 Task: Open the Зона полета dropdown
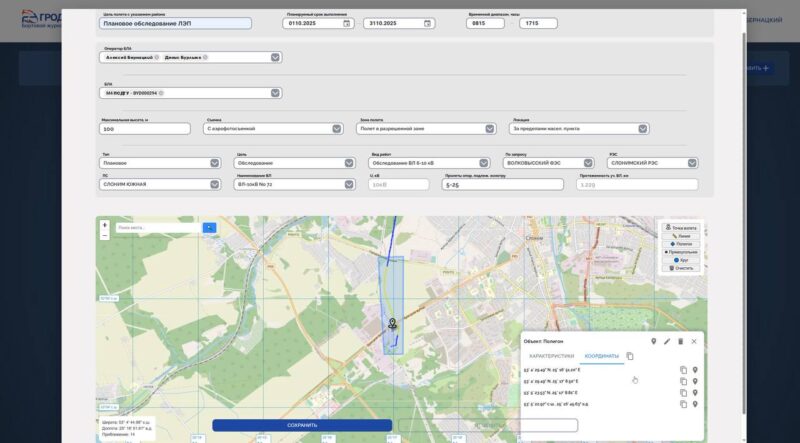489,128
